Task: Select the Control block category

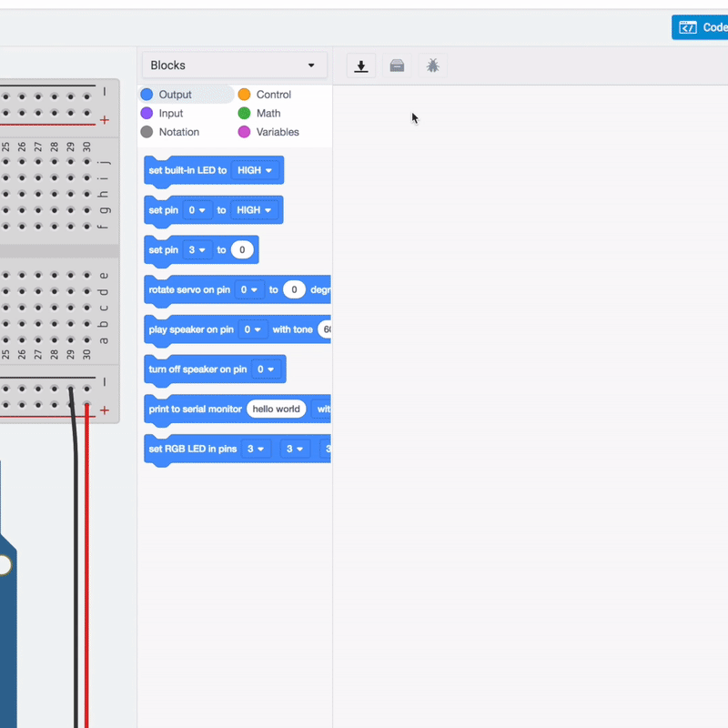Action: [x=265, y=95]
